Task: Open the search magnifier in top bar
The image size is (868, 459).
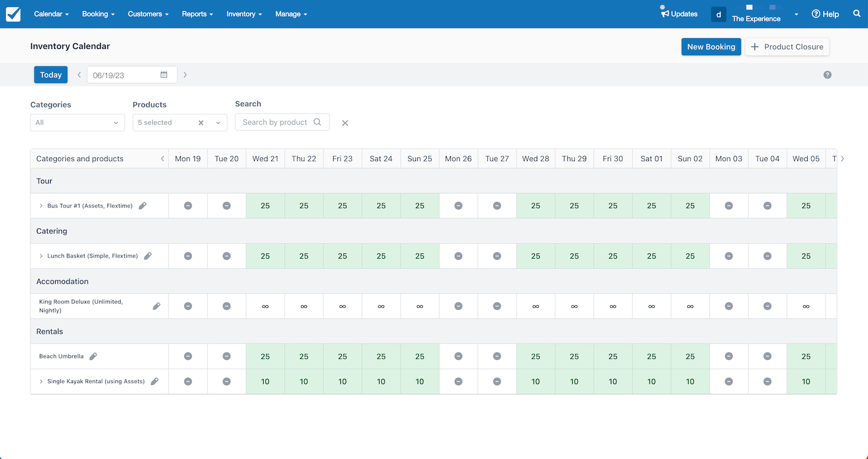Action: click(x=857, y=13)
